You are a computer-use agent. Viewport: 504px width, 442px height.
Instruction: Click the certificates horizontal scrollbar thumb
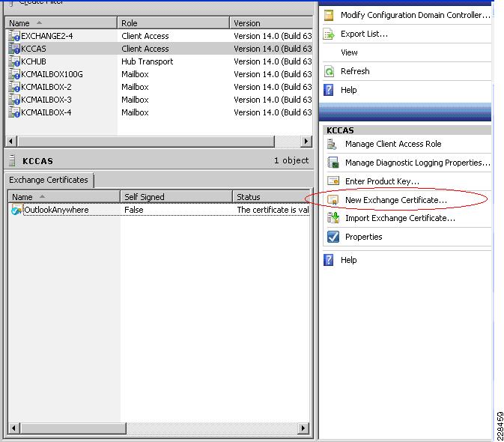click(73, 428)
